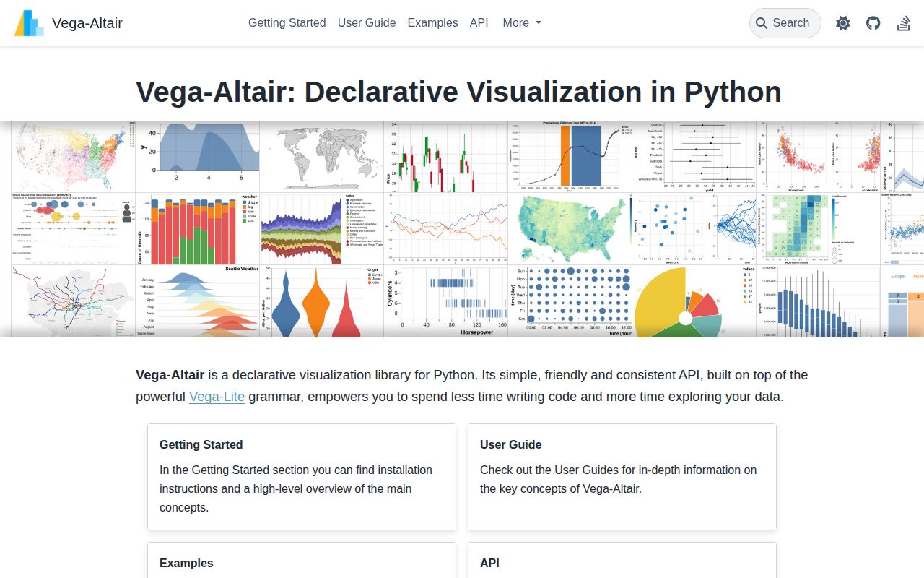
Task: Open the violin plot by Origin thumbnail
Action: coord(322,301)
